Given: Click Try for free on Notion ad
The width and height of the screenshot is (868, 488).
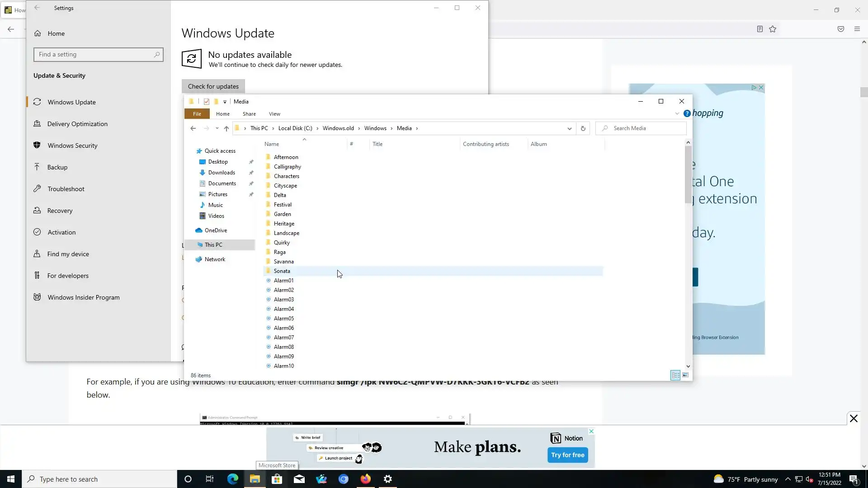Looking at the screenshot, I should tap(568, 455).
